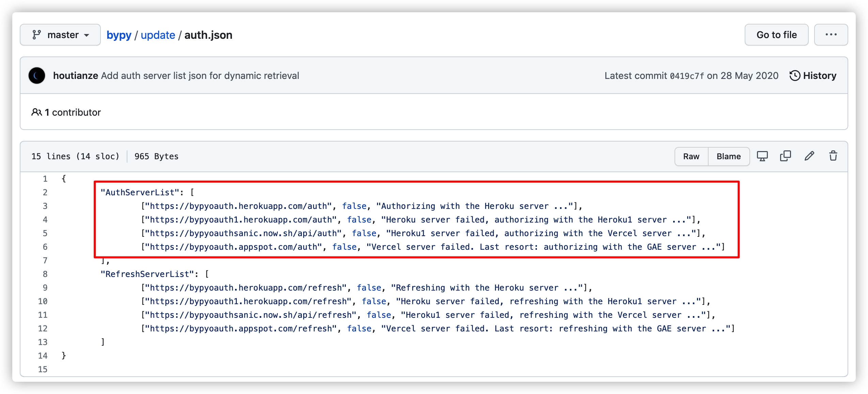Viewport: 868px width, 394px height.
Task: Click the Raw button
Action: pos(691,157)
